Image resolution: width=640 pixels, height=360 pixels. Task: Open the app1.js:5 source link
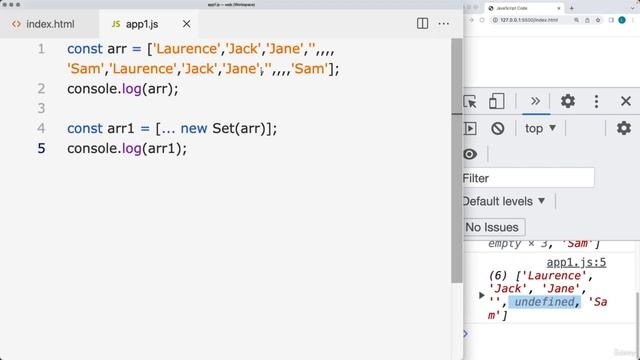coord(576,262)
